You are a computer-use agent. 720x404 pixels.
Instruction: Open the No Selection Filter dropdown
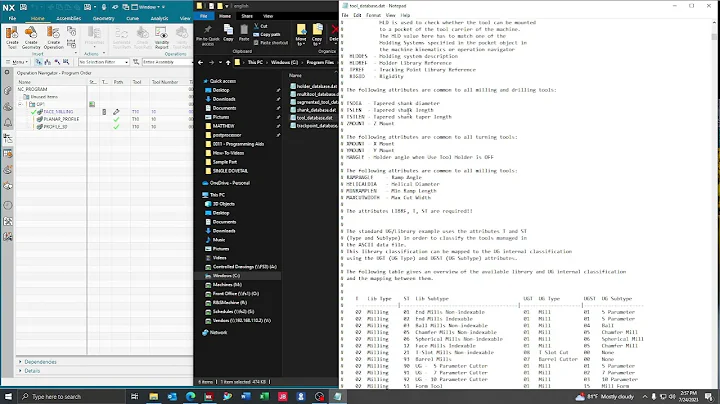(x=103, y=62)
